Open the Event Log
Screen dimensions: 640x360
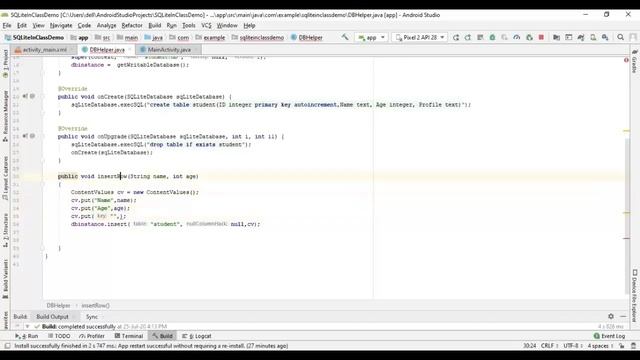[x=609, y=336]
